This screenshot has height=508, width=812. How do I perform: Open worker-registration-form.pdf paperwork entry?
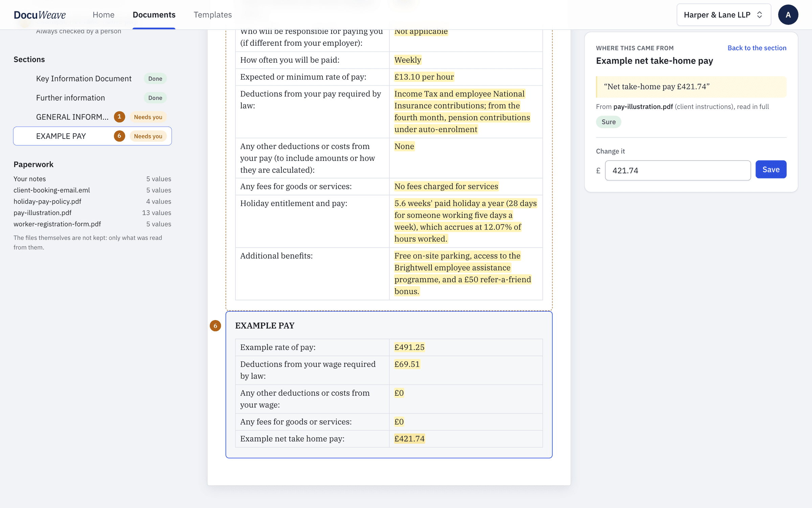(x=92, y=224)
